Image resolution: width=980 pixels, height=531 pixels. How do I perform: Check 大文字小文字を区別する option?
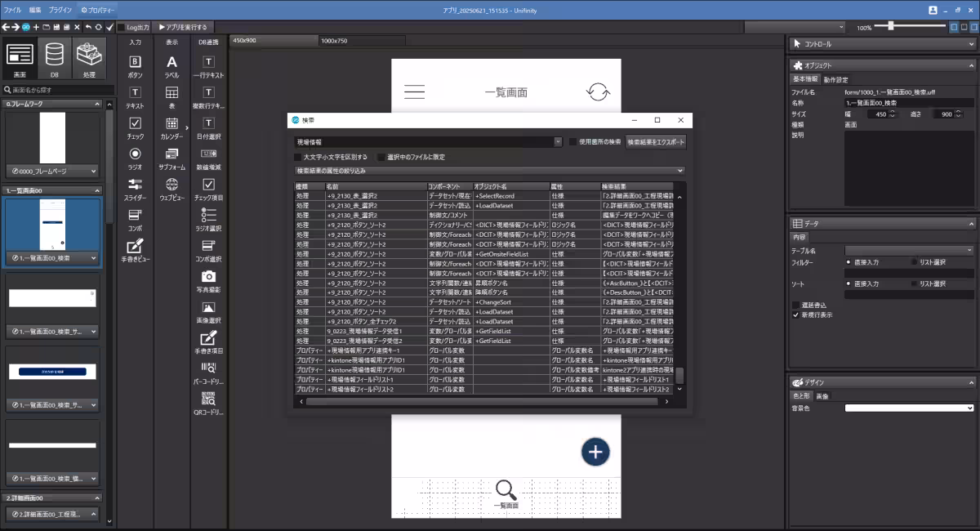pyautogui.click(x=298, y=157)
